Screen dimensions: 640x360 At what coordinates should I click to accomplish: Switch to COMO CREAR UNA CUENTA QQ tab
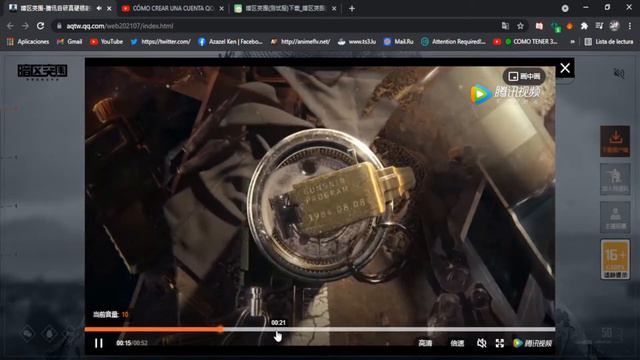172,8
